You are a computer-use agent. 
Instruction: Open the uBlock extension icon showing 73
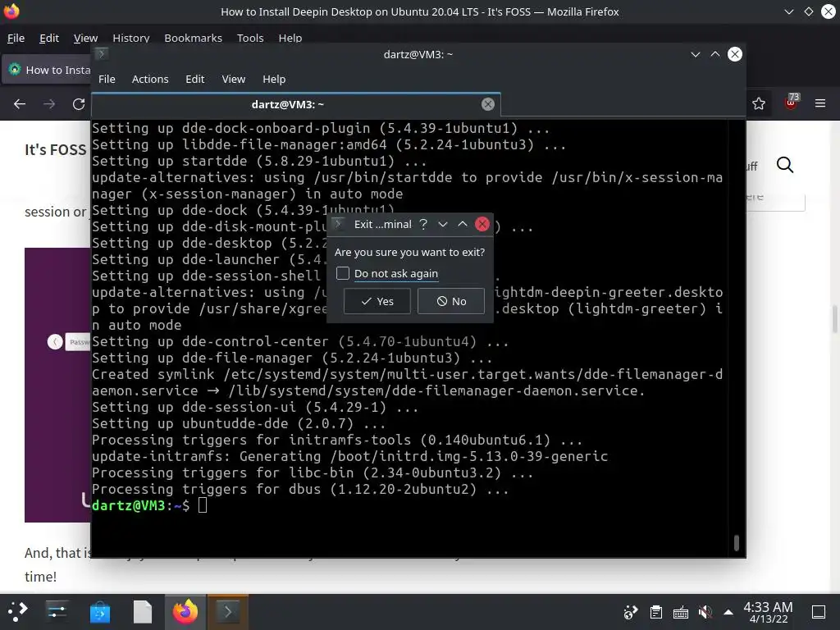(x=791, y=102)
